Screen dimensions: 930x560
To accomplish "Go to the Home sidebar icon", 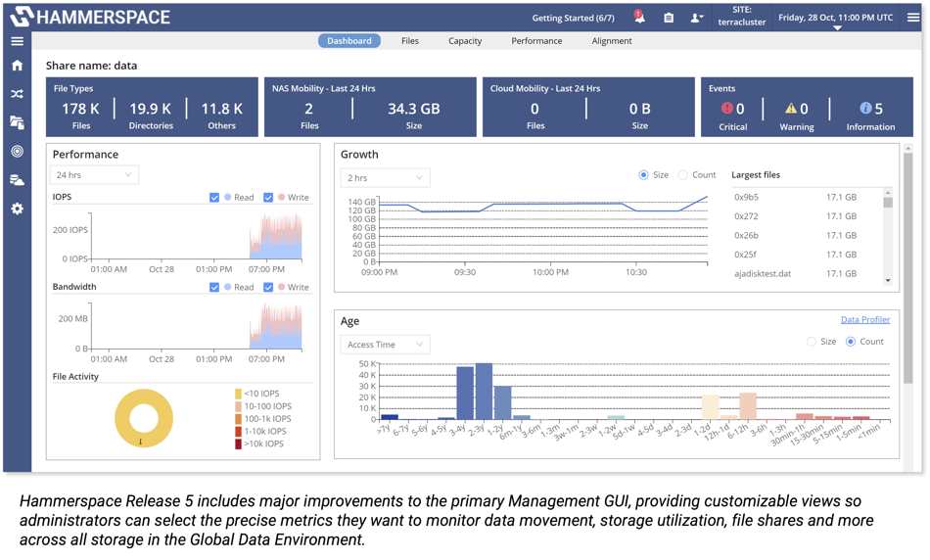I will click(18, 66).
